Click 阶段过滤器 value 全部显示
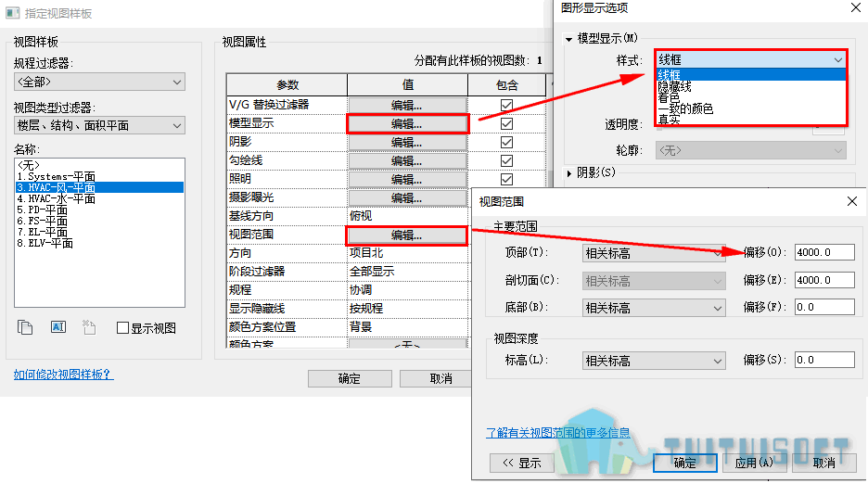This screenshot has width=868, height=483. pos(372,271)
